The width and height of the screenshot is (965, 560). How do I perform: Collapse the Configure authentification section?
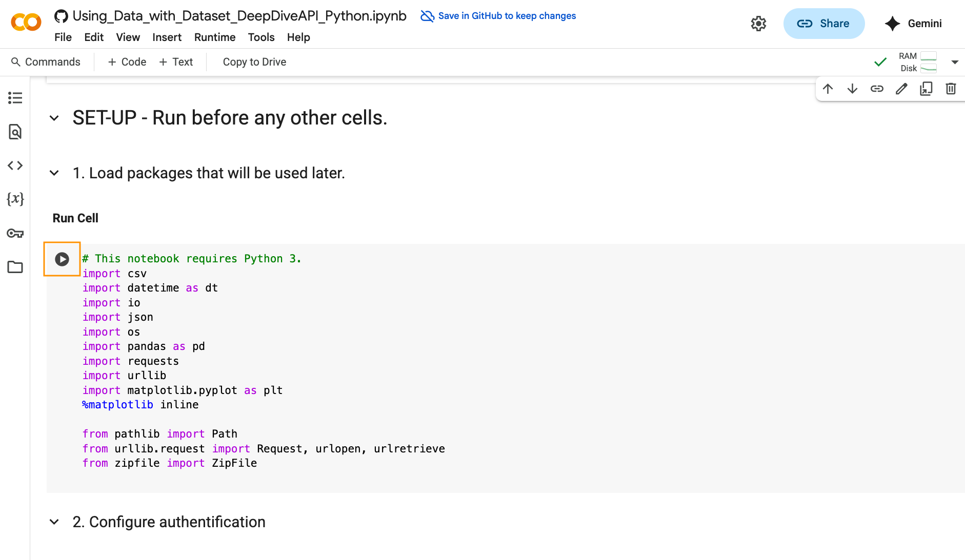pos(54,522)
